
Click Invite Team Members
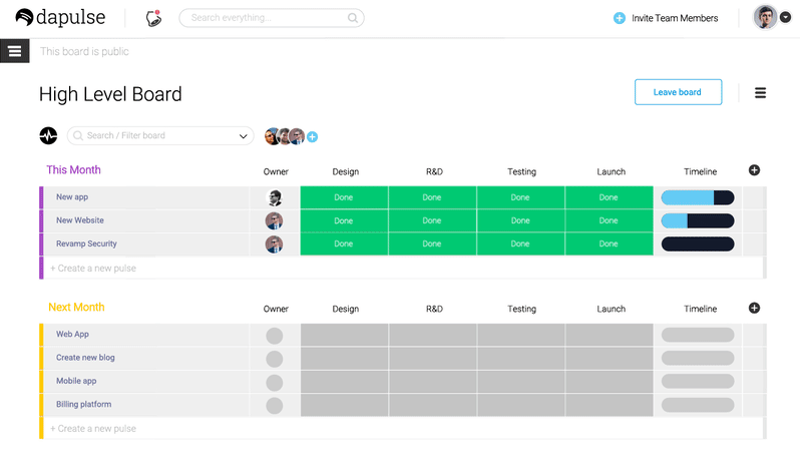tap(666, 18)
